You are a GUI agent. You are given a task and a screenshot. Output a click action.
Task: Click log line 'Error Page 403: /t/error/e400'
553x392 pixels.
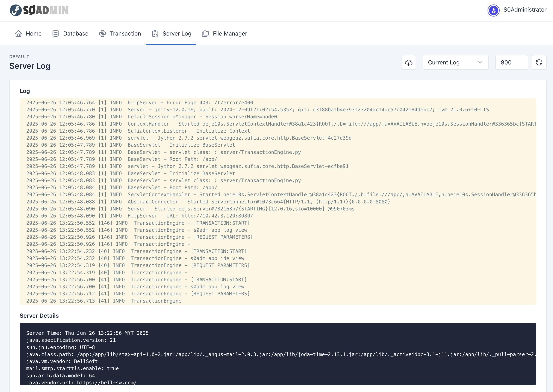point(139,103)
